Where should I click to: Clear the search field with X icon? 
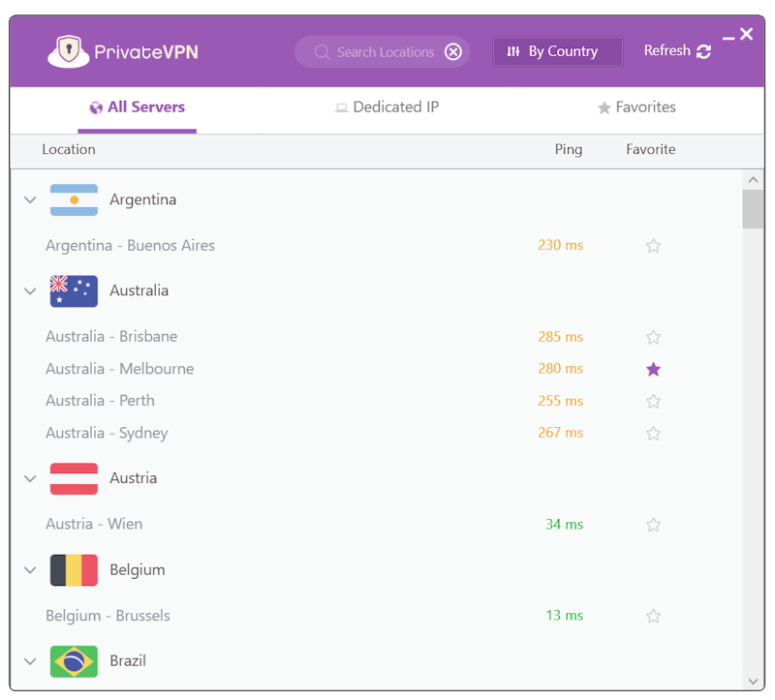(x=452, y=51)
